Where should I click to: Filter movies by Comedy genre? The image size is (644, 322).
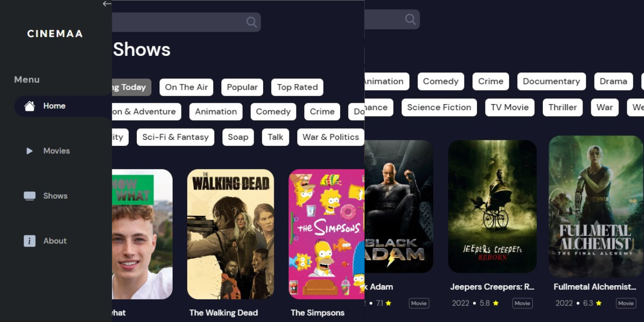tap(441, 82)
